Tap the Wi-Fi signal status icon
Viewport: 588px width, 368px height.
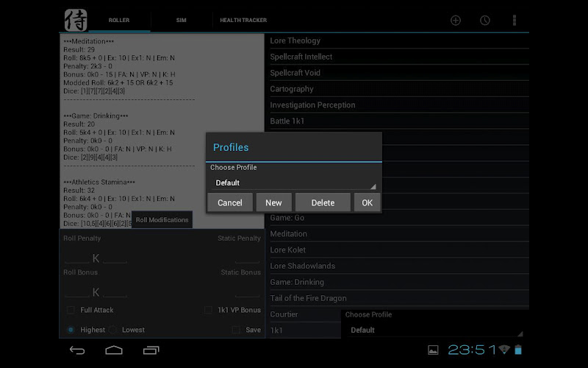(504, 350)
